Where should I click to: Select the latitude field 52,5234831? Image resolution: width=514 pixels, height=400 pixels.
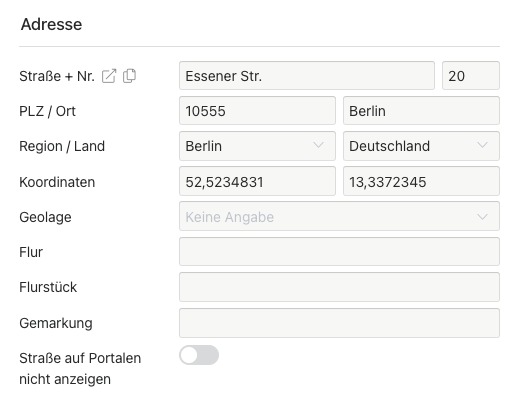(x=257, y=181)
